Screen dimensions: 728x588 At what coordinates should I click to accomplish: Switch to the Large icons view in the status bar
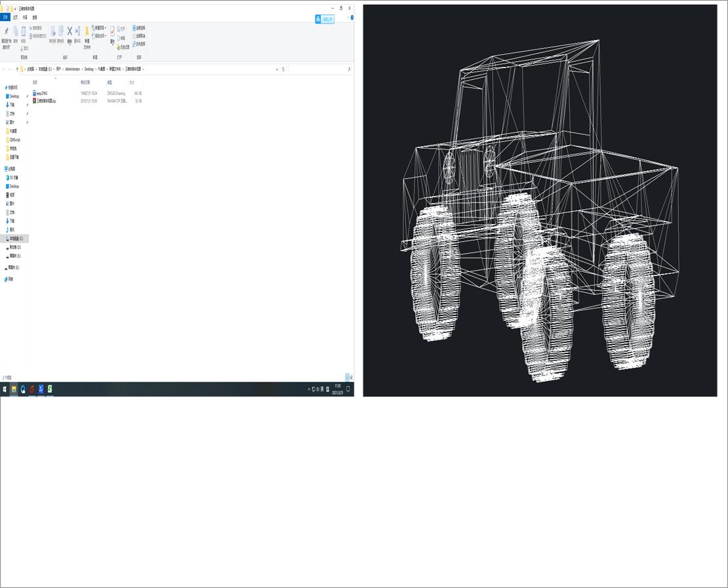pos(352,378)
